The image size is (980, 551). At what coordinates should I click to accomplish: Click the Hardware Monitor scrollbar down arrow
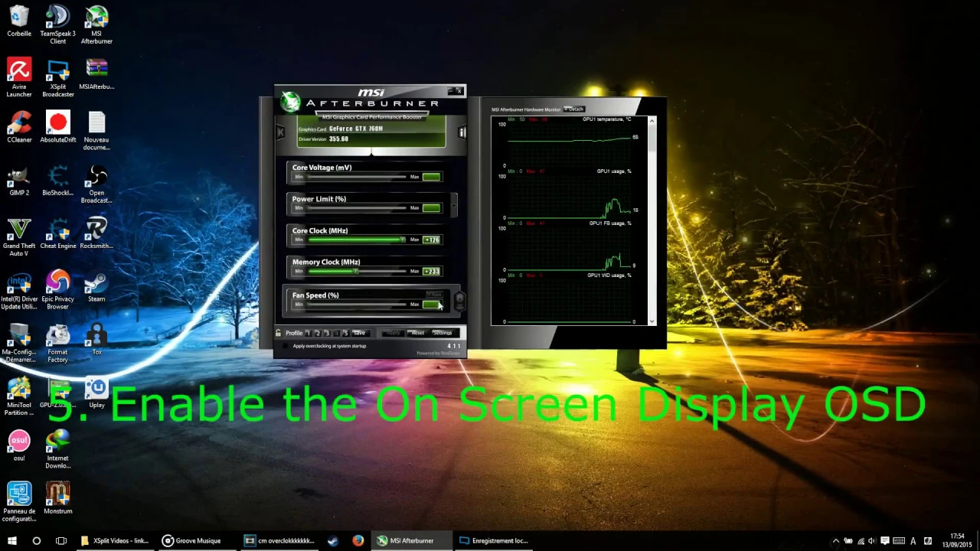[x=652, y=321]
